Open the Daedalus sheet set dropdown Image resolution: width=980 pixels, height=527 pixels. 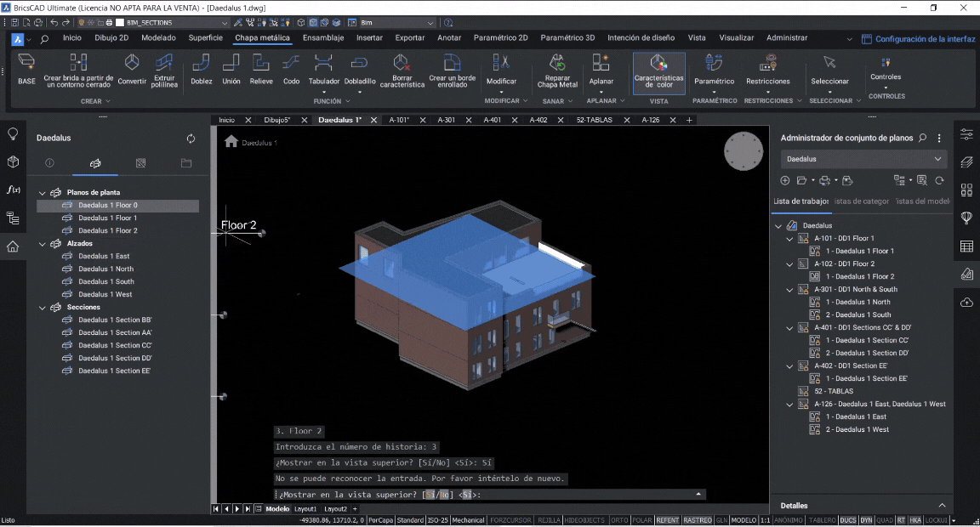pos(863,159)
